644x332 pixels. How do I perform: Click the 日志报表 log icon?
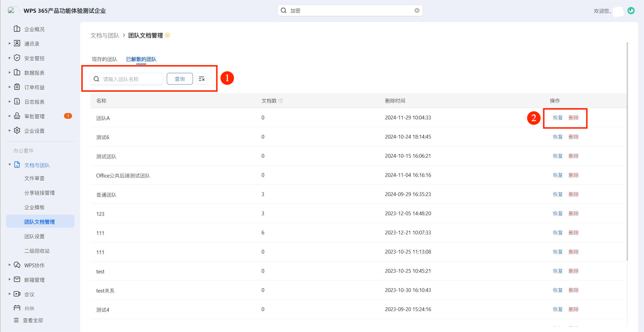pos(17,101)
